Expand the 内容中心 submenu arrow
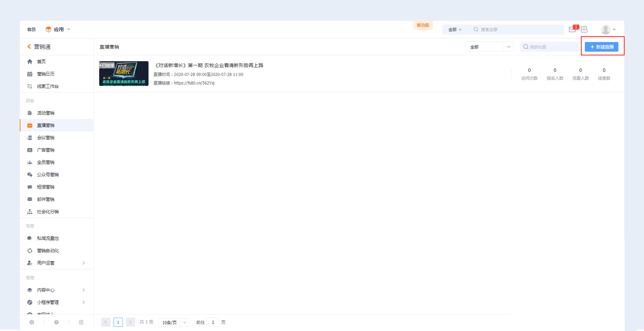Viewport: 644px width, 331px height. pyautogui.click(x=84, y=290)
